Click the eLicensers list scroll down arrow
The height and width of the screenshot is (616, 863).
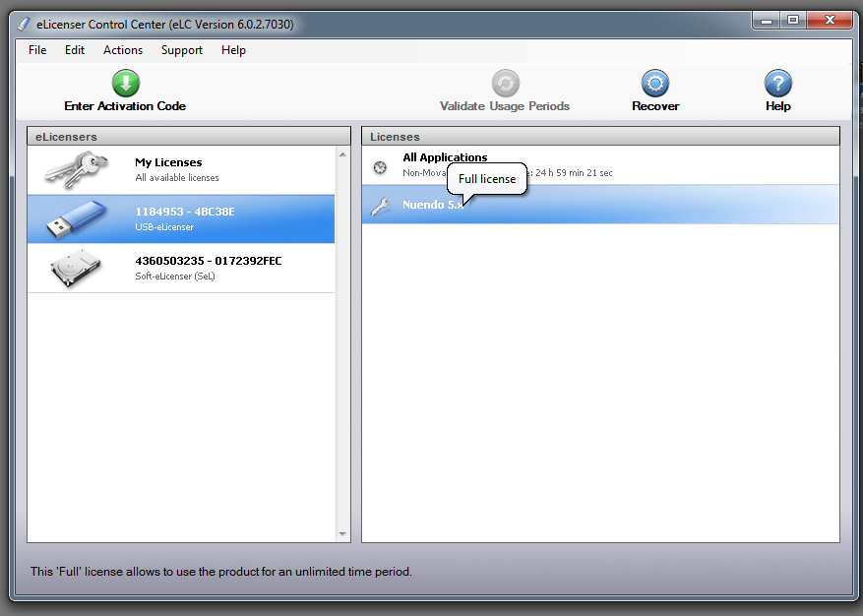(342, 534)
